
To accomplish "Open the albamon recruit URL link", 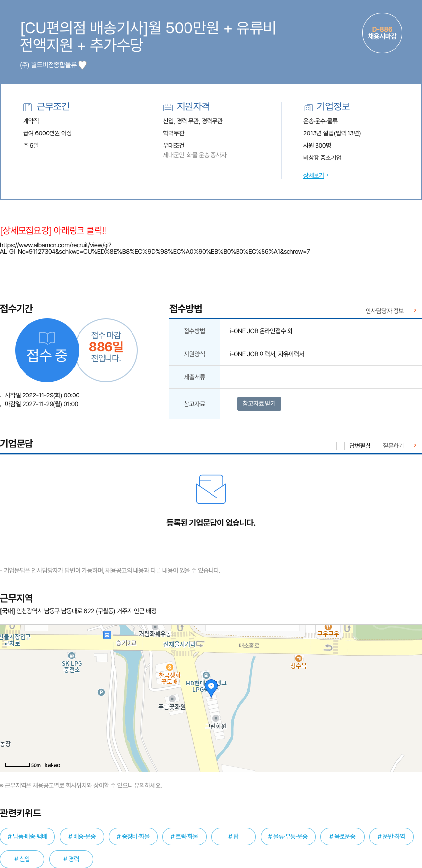I will point(155,248).
